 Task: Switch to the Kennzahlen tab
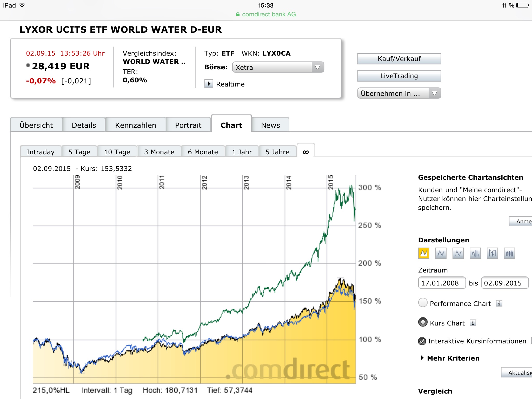136,125
